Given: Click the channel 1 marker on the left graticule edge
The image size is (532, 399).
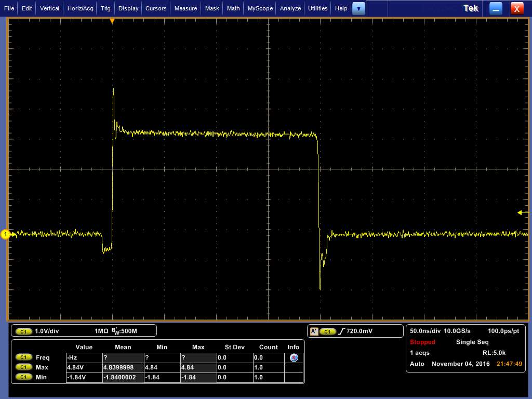Looking at the screenshot, I should 6,235.
